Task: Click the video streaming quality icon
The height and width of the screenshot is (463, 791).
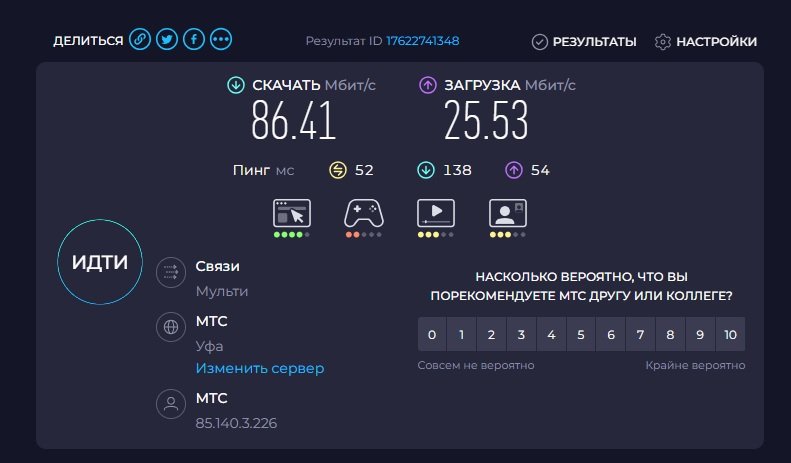Action: pyautogui.click(x=436, y=213)
